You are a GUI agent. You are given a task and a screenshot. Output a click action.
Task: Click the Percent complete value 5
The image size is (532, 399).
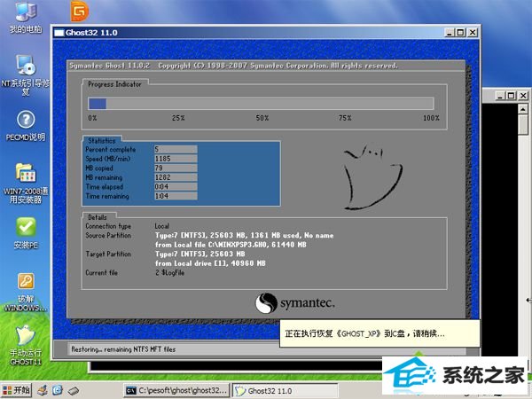(176, 149)
